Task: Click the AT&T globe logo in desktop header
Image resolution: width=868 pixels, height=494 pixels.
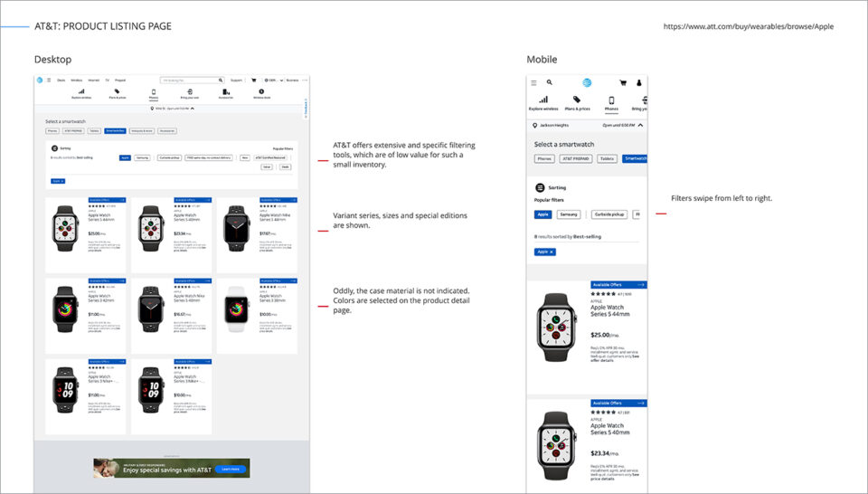Action: click(40, 81)
